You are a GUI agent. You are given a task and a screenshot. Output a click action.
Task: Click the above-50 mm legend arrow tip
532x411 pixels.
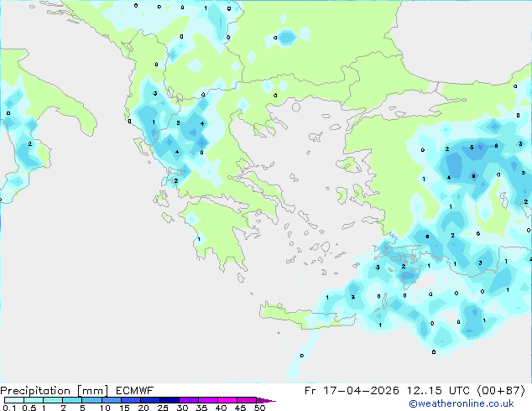click(x=266, y=401)
